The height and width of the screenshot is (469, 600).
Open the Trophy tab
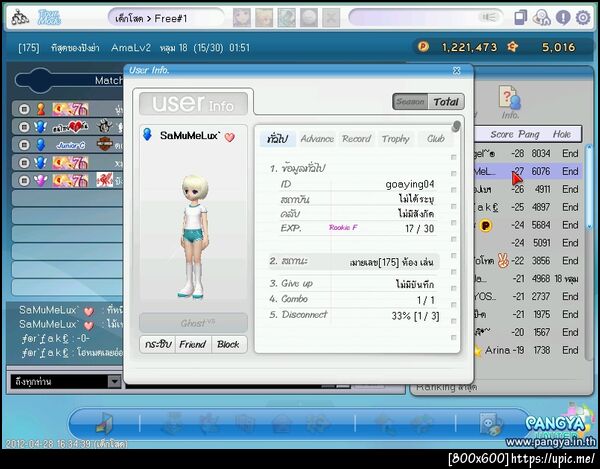coord(396,139)
